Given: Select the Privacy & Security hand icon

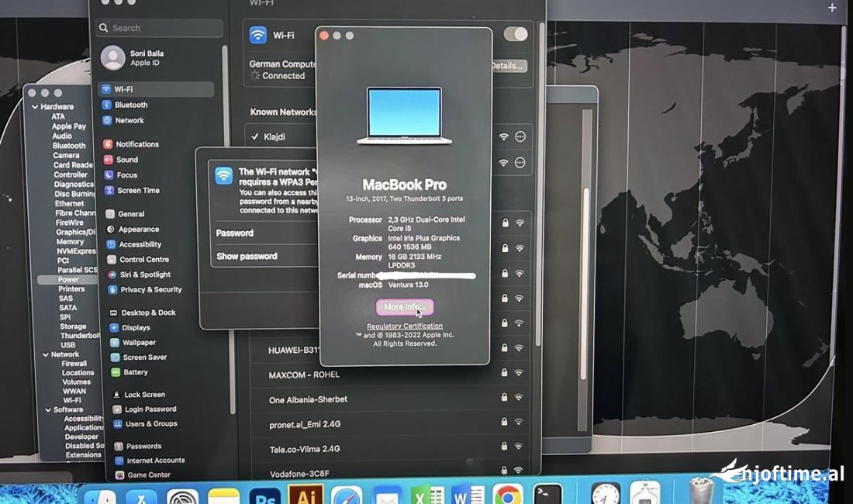Looking at the screenshot, I should [x=112, y=290].
